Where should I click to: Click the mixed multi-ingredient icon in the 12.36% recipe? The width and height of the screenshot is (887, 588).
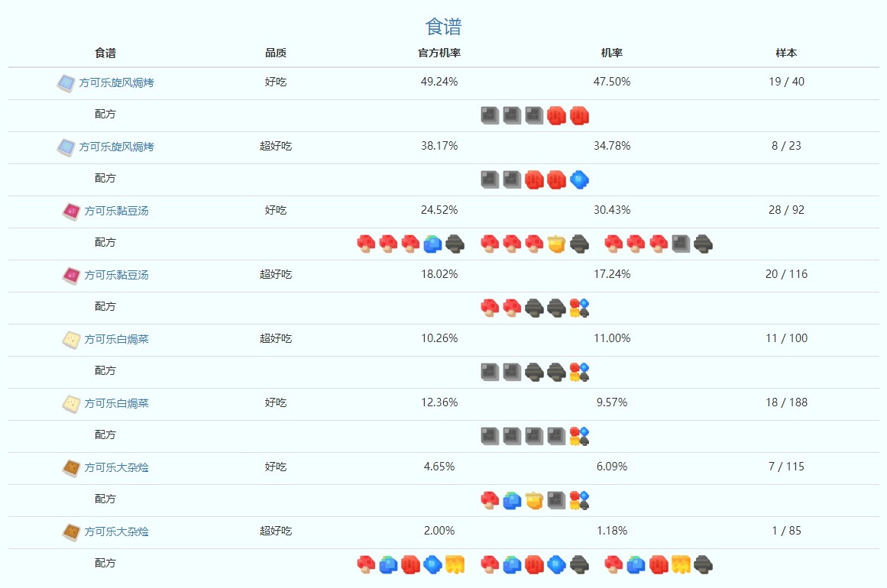click(579, 437)
